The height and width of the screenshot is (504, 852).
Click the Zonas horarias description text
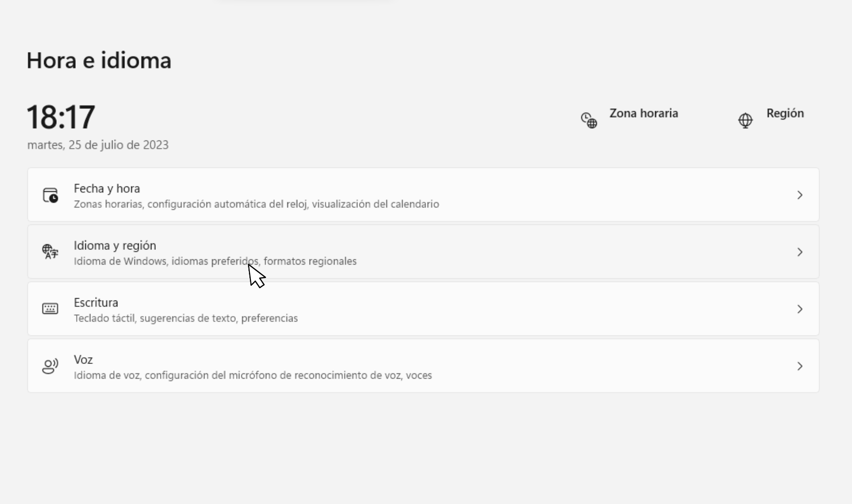[x=256, y=204]
